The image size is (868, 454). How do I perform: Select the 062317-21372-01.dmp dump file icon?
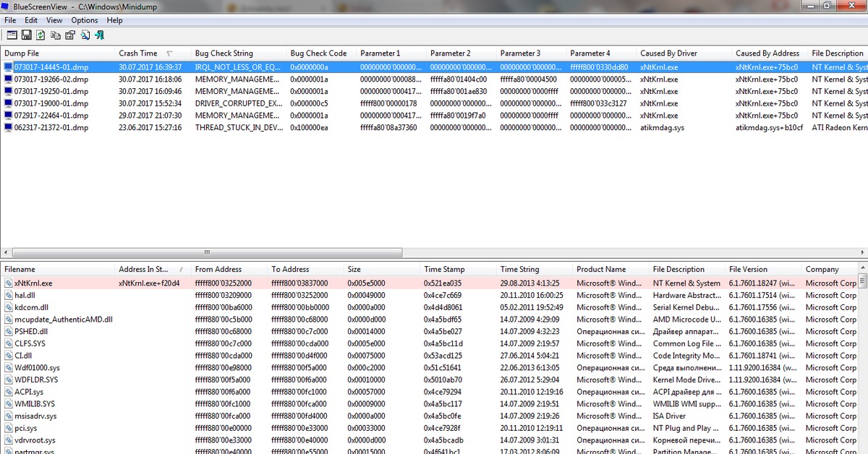[x=9, y=127]
